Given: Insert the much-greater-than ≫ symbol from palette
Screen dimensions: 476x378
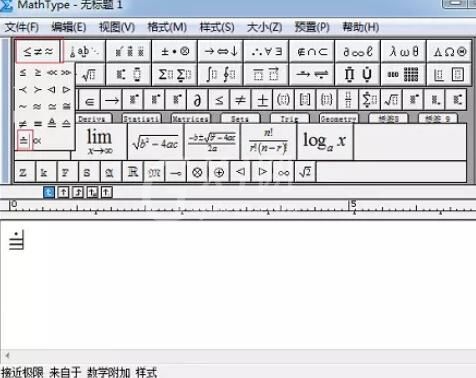Looking at the screenshot, I should (66, 72).
